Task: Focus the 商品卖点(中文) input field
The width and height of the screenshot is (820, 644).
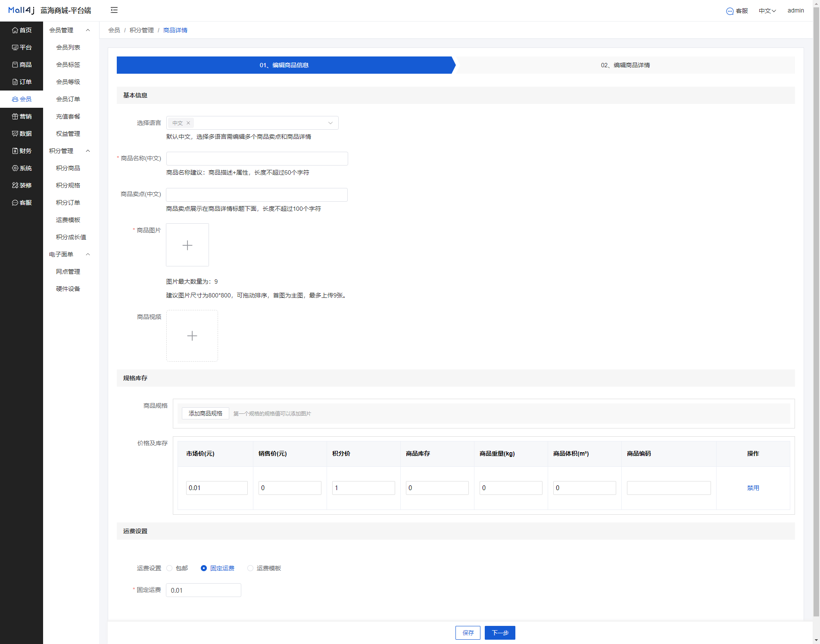Action: [257, 195]
